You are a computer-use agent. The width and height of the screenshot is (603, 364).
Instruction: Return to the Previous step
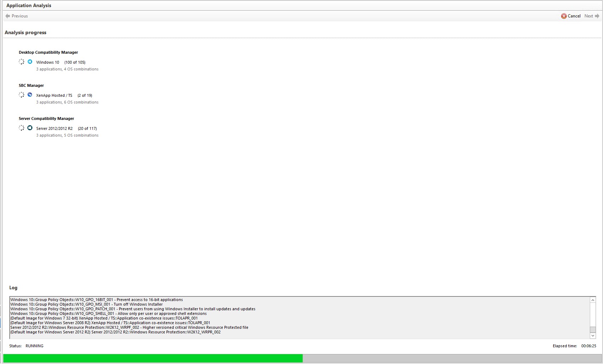20,16
